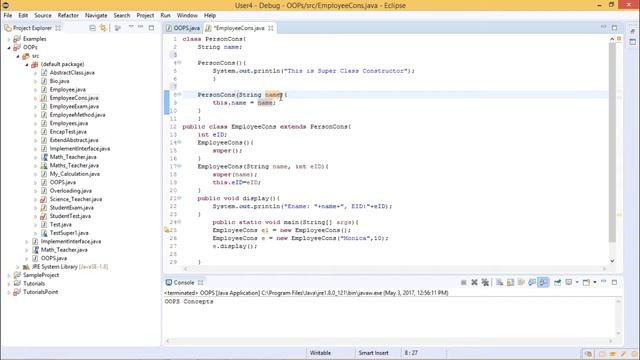Select TestSuper1.java file
The width and height of the screenshot is (640, 360).
(x=69, y=233)
